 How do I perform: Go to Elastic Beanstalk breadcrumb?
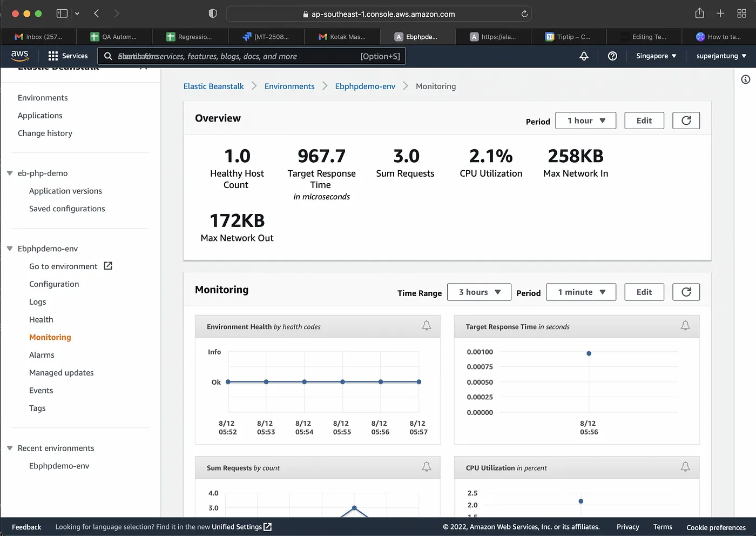(x=214, y=86)
